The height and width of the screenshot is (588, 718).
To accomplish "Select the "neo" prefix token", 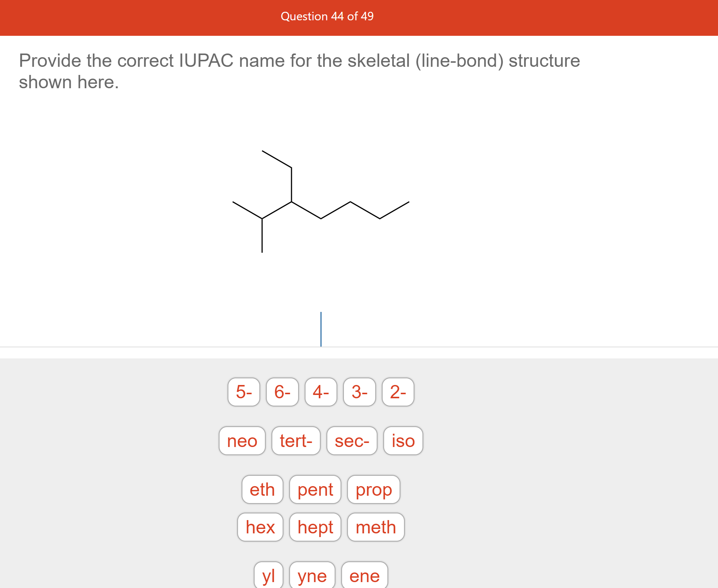I will pos(242,441).
